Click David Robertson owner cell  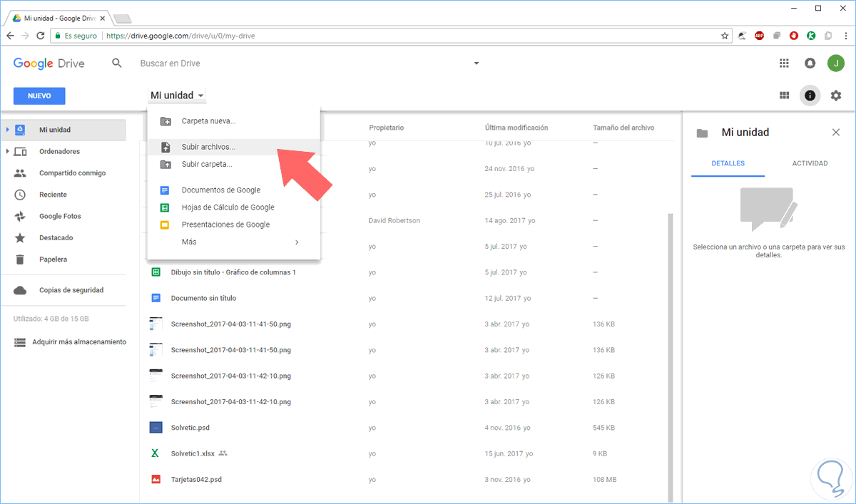click(x=394, y=220)
